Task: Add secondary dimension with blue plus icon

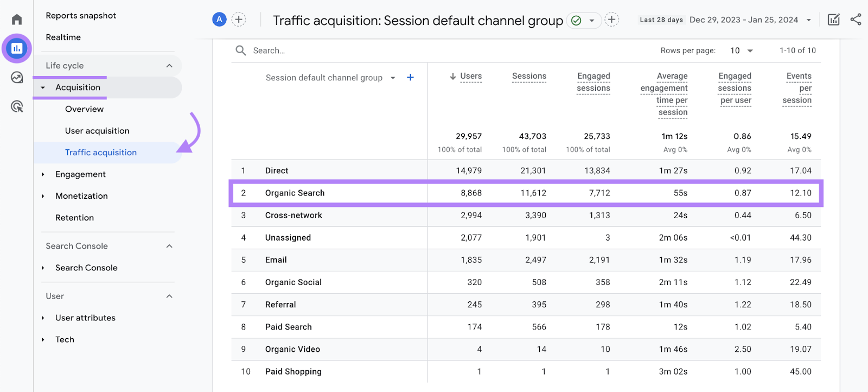Action: click(411, 78)
